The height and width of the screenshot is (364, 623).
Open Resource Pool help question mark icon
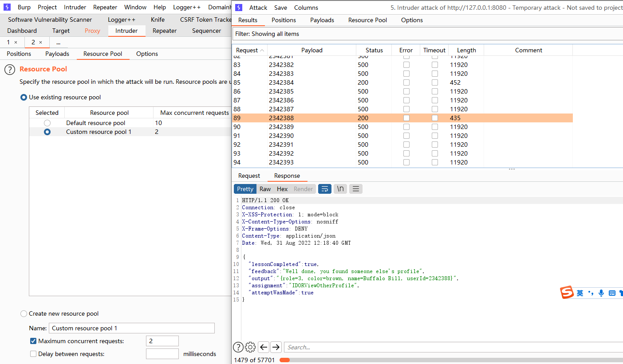(10, 70)
